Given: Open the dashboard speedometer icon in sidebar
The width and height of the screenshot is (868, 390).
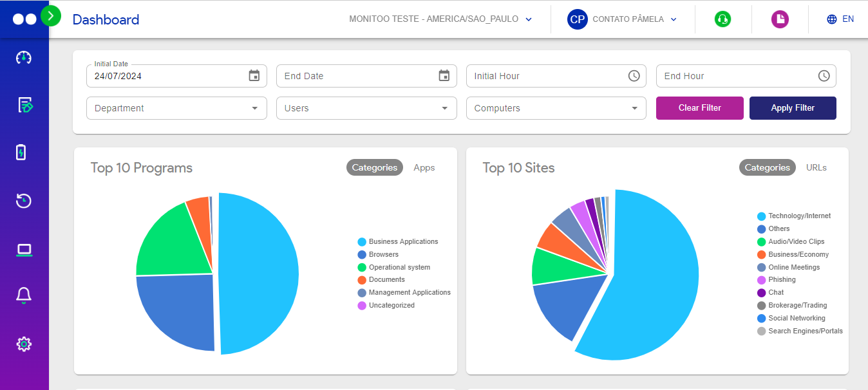Looking at the screenshot, I should pyautogui.click(x=24, y=57).
